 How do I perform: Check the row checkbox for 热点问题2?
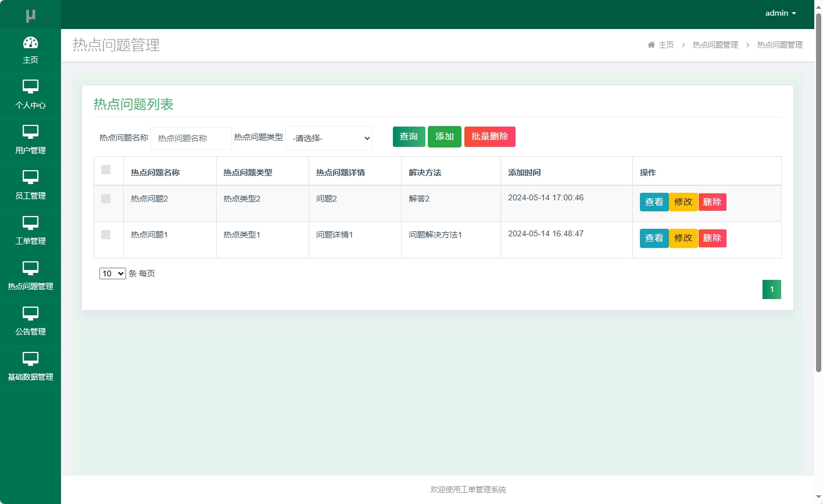click(106, 199)
